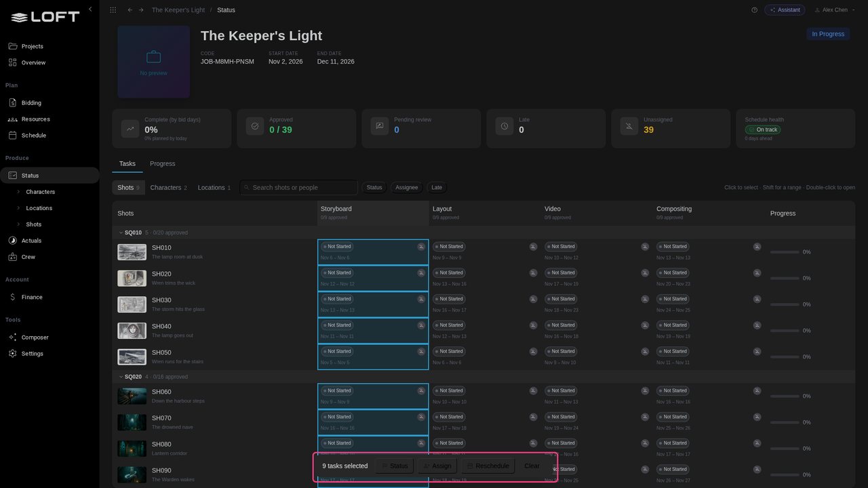The width and height of the screenshot is (868, 488).
Task: Click unassigned icon in SH050 Compositing cell
Action: pyautogui.click(x=757, y=352)
